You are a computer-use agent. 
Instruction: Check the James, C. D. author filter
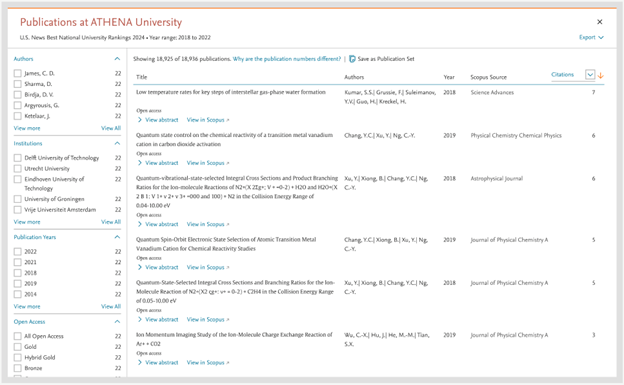[x=18, y=73]
